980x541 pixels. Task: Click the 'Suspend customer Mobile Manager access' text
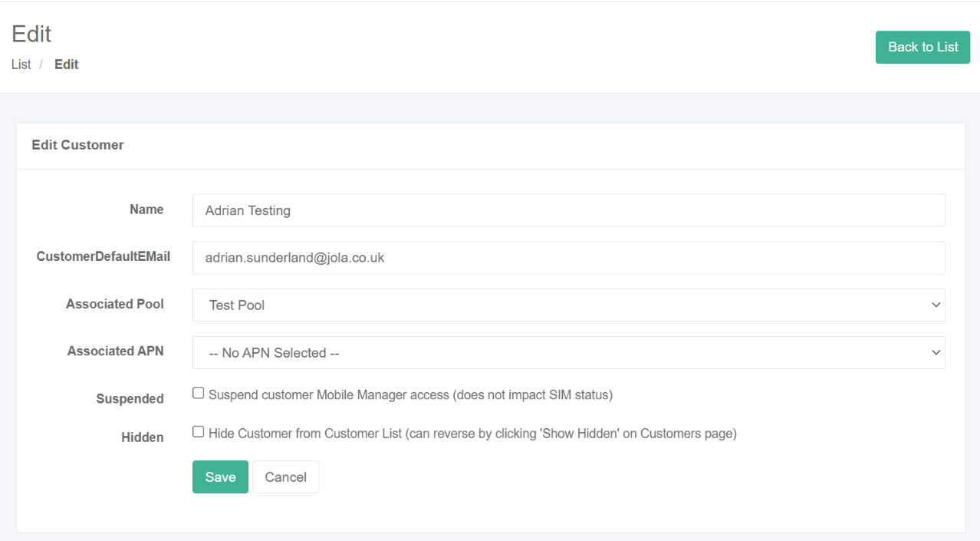[x=410, y=395]
